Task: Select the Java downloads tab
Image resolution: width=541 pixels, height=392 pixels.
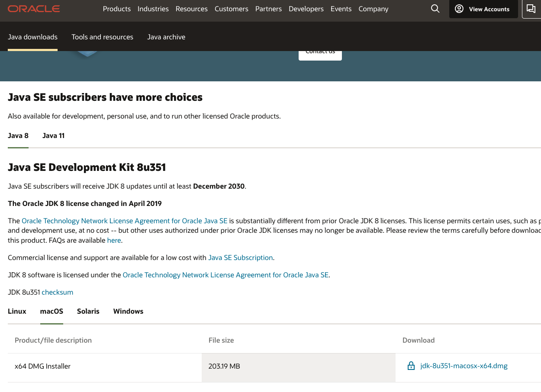Action: [32, 37]
